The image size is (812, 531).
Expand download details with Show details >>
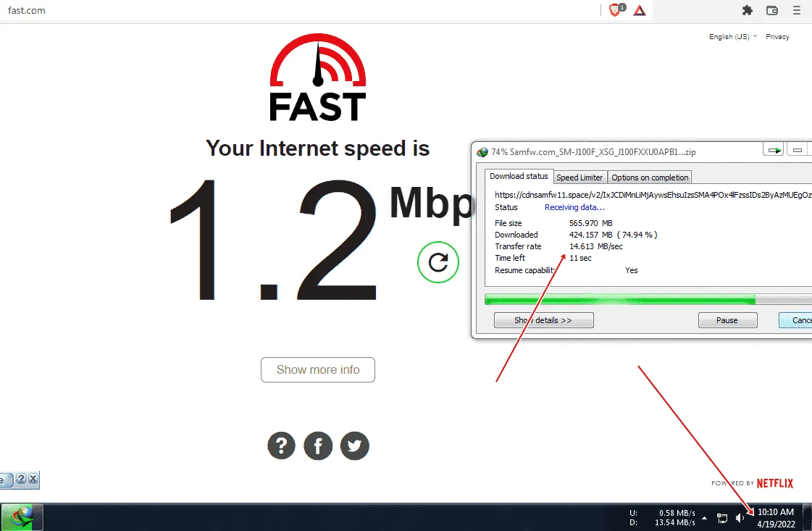pos(544,320)
